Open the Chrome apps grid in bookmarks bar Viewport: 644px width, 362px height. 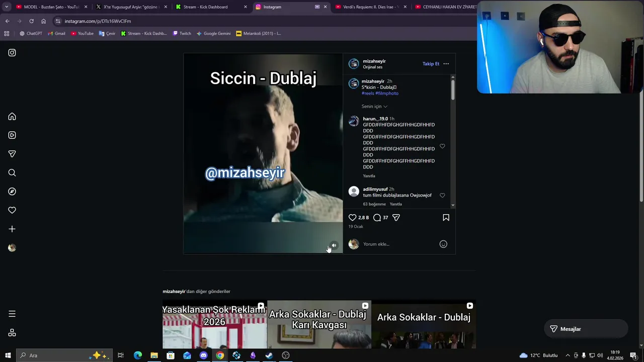pos(7,34)
